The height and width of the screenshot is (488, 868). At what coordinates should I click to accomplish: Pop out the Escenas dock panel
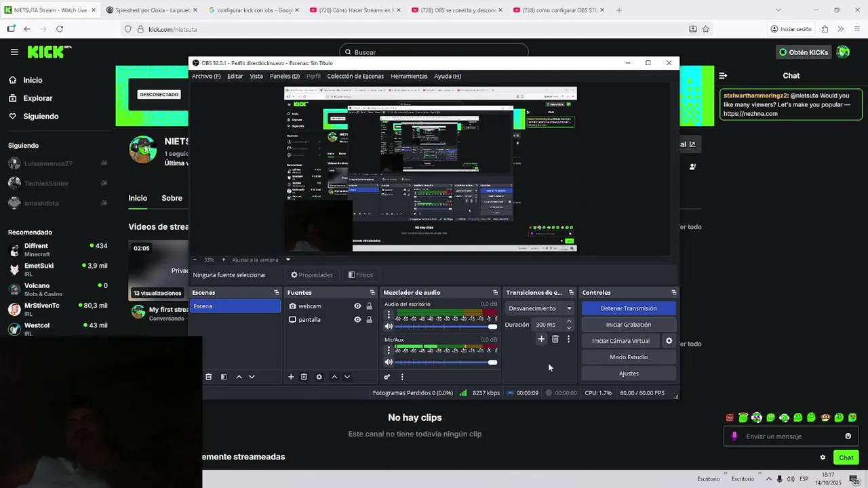pyautogui.click(x=276, y=292)
